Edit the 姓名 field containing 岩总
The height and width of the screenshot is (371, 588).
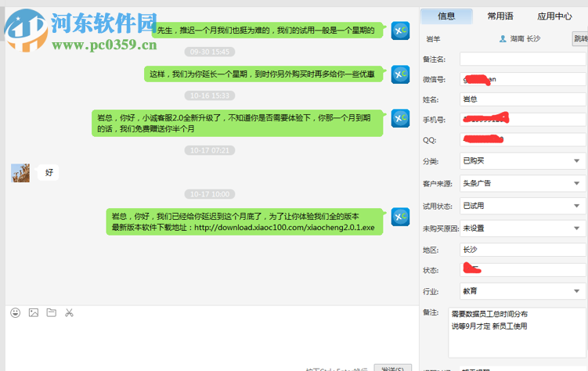[x=522, y=99]
